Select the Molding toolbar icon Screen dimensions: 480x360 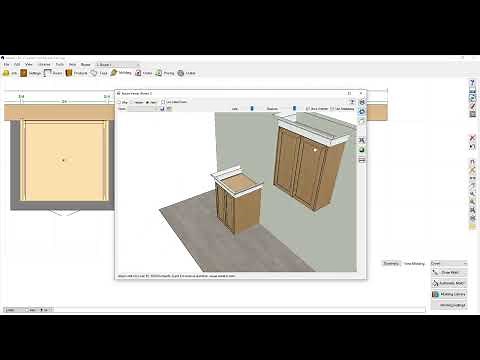[x=114, y=73]
